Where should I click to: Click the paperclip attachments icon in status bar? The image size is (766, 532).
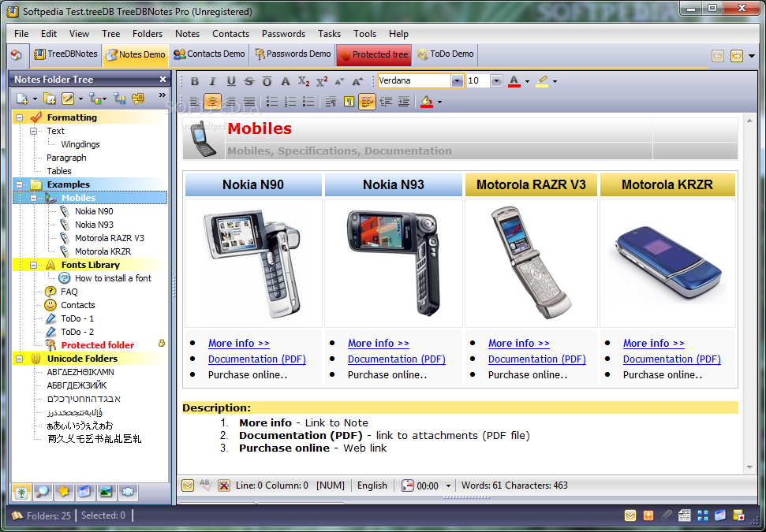click(x=667, y=515)
